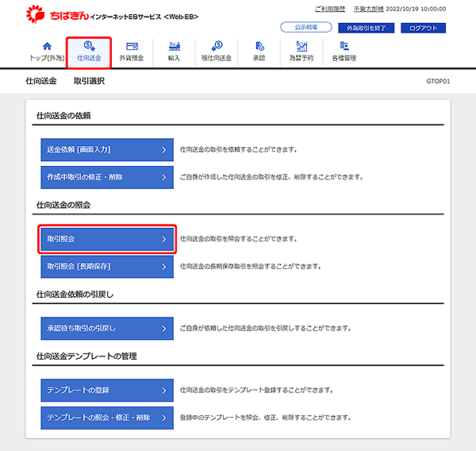Click the chevron on 送金依頼［画面入力］

164,150
